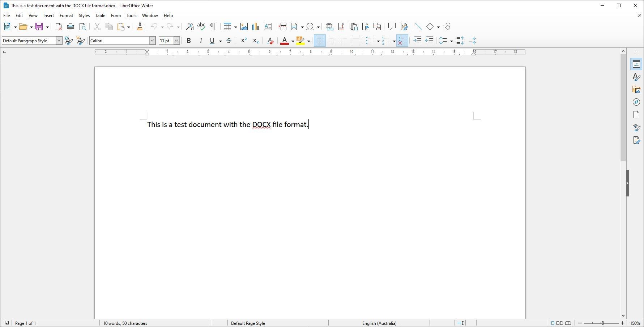Open highlighting color dropdown arrow
The image size is (644, 327).
pos(308,41)
